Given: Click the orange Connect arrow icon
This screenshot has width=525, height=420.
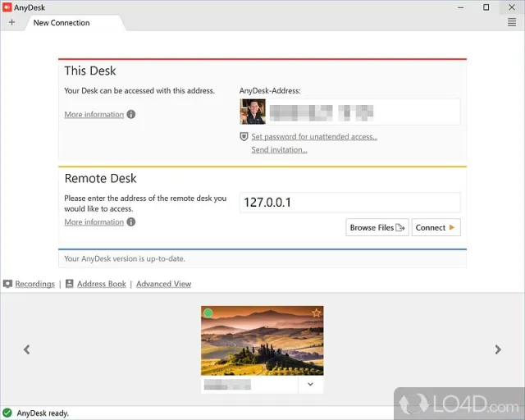Looking at the screenshot, I should 452,227.
